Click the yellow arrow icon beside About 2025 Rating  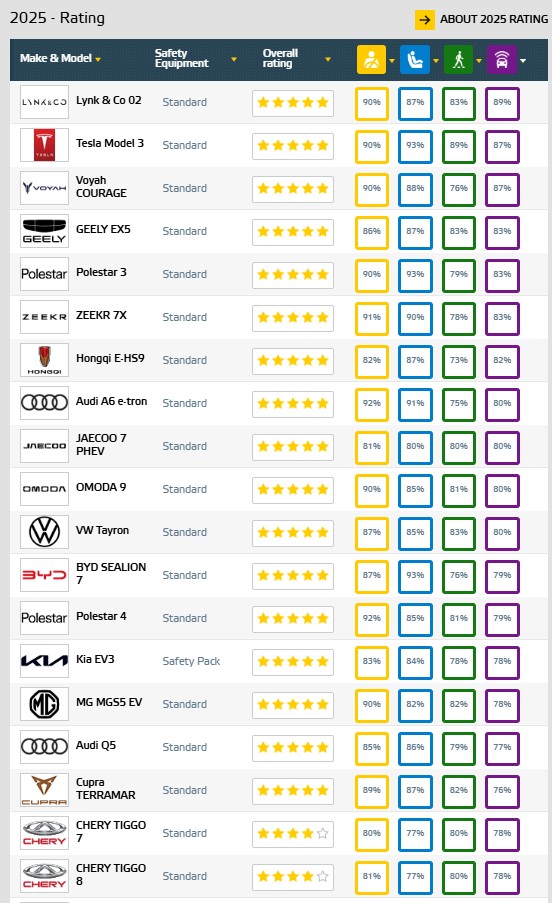pyautogui.click(x=425, y=20)
